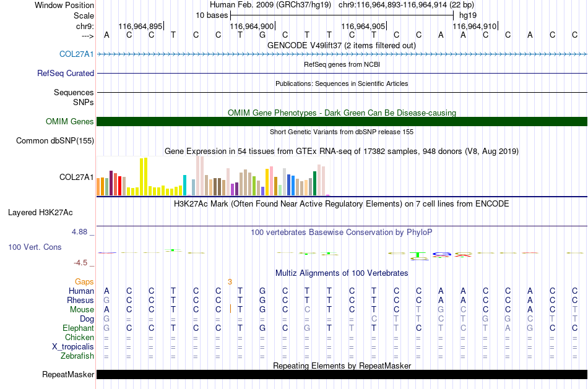Image resolution: width=588 pixels, height=389 pixels.
Task: Click the cyan bar in GTEx chart
Action: (x=184, y=185)
